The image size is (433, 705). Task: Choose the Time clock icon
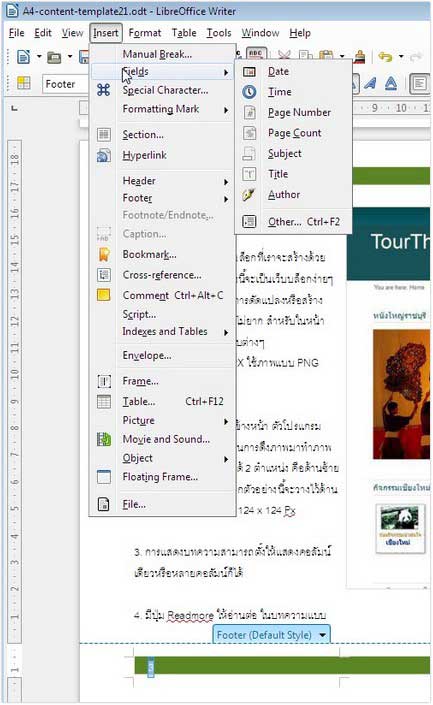[249, 92]
